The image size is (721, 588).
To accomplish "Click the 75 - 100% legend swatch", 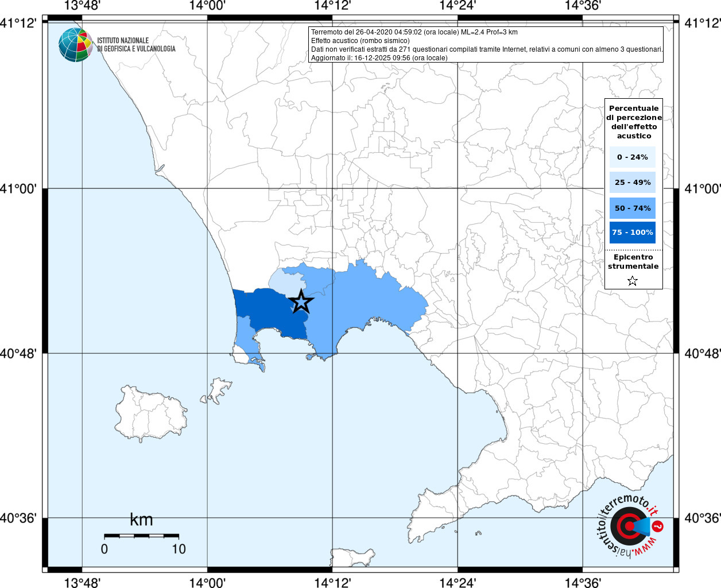I will pos(633,233).
